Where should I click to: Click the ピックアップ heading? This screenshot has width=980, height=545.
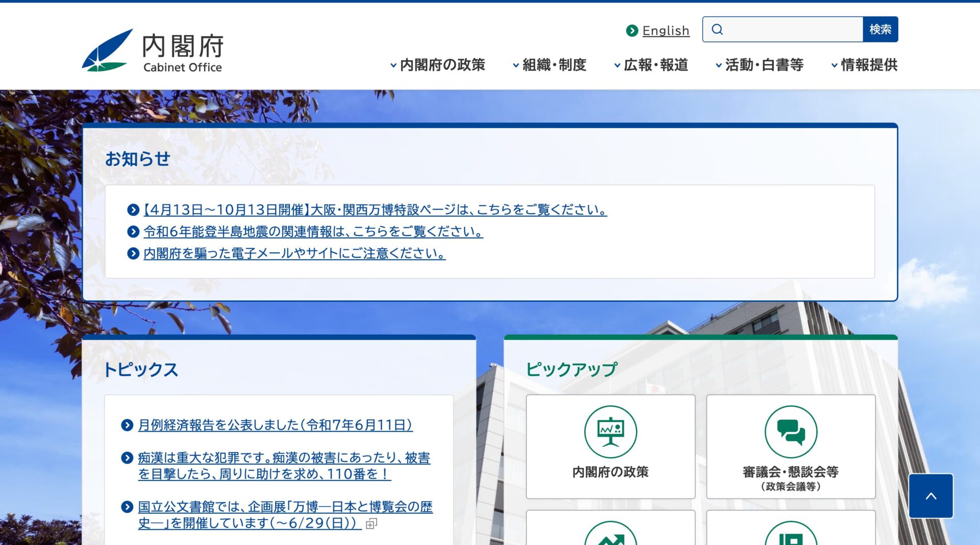(x=572, y=370)
